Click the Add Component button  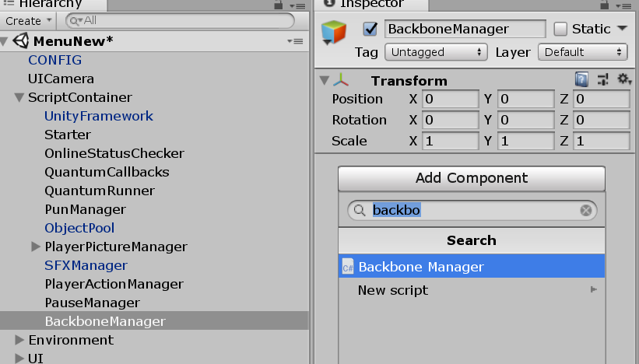(x=472, y=178)
